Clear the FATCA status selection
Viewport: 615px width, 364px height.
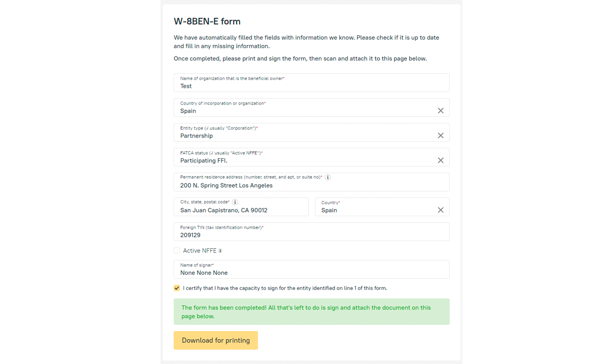point(440,160)
